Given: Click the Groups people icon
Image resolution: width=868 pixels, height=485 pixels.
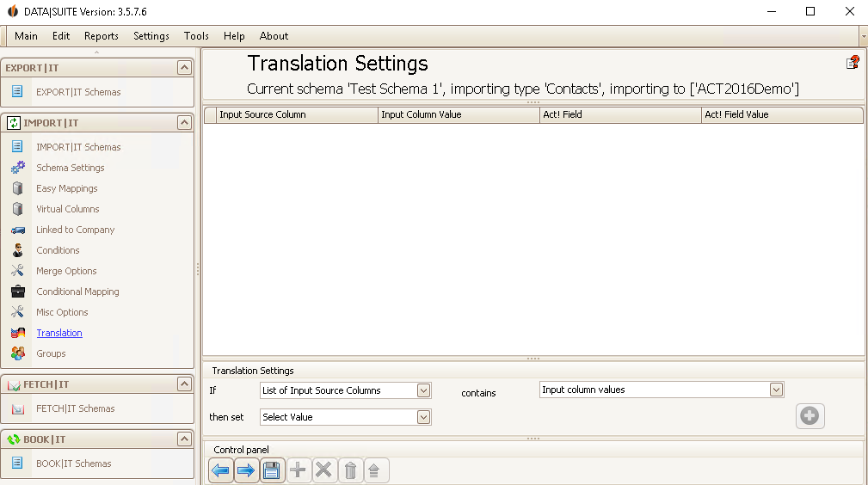Looking at the screenshot, I should point(18,353).
